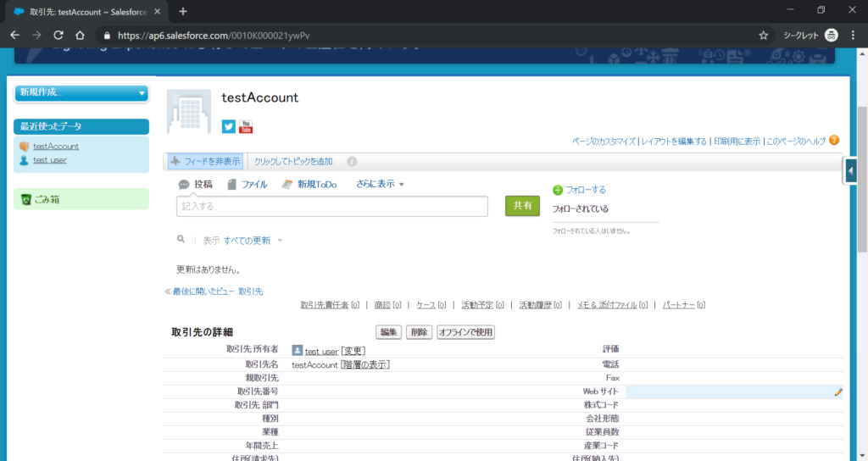Click the 編集 button in 取引先の詳細
The image size is (868, 461).
(388, 332)
